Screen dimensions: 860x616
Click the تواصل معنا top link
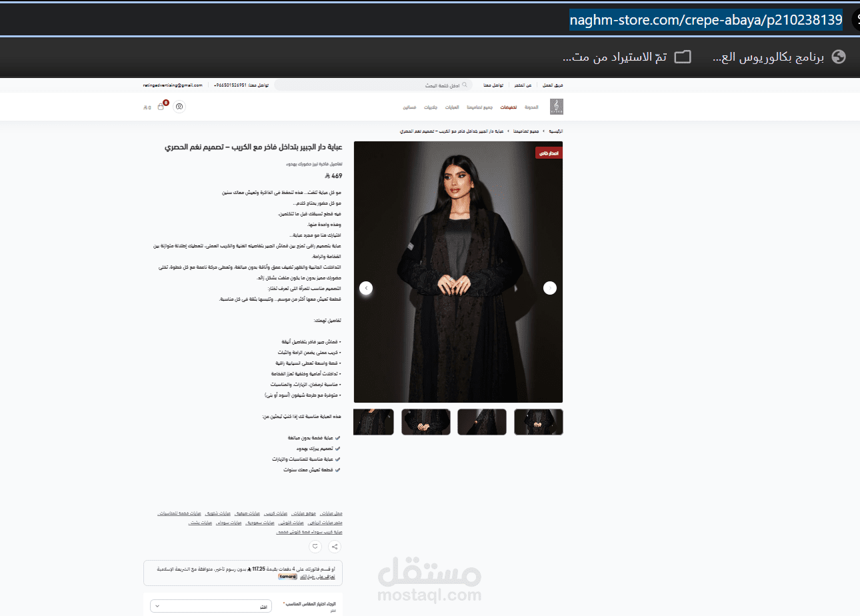coord(493,85)
